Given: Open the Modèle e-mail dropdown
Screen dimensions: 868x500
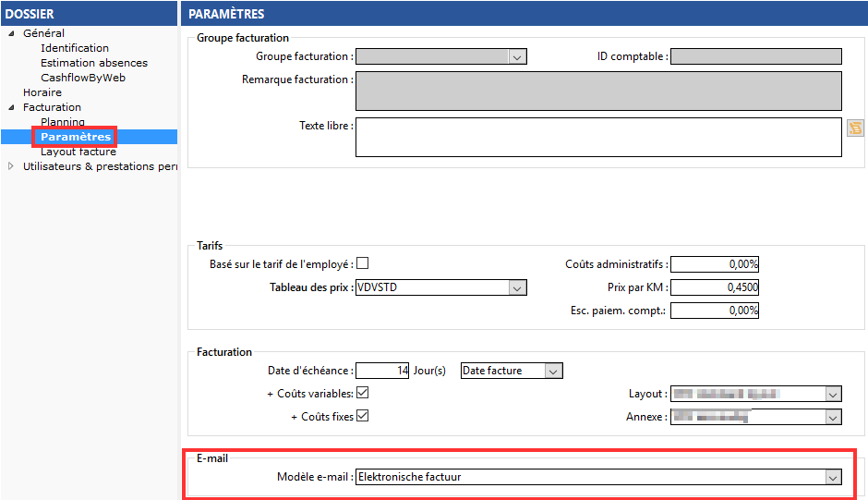Looking at the screenshot, I should click(x=833, y=477).
